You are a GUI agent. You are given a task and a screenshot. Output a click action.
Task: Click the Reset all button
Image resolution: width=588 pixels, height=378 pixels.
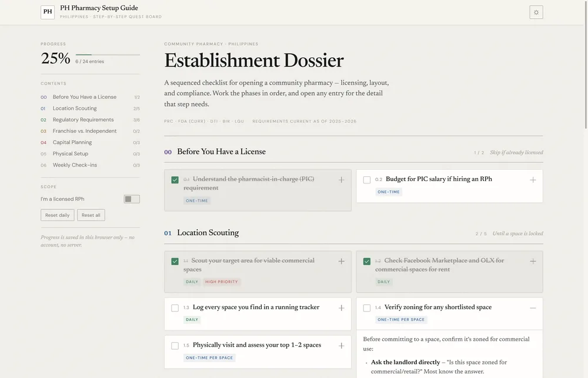click(x=91, y=215)
